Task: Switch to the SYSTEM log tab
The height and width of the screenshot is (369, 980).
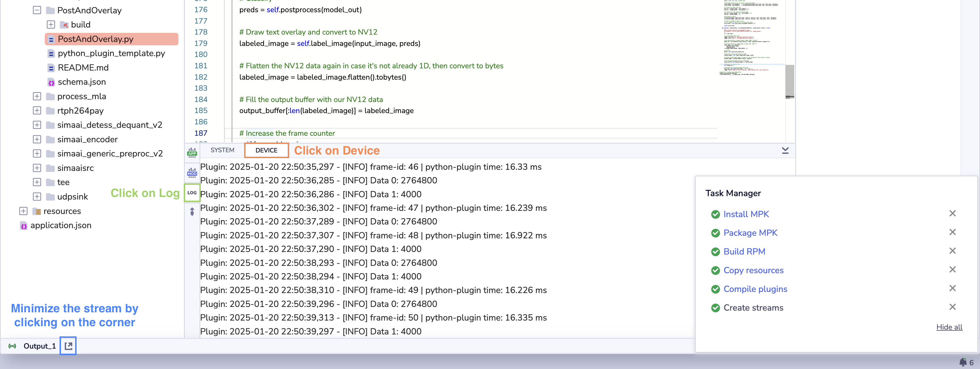Action: coord(222,150)
